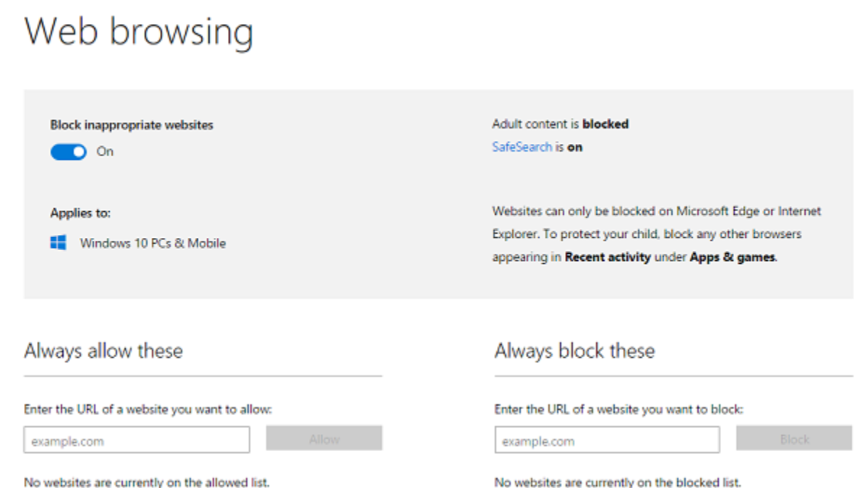The image size is (868, 488).
Task: Click the allow URL instruction label
Action: tap(148, 409)
